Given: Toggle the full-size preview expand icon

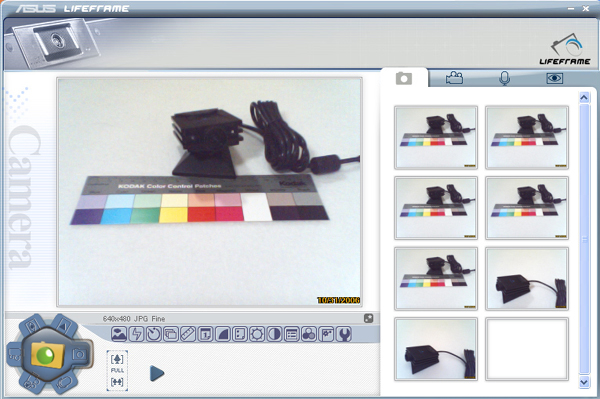Looking at the screenshot, I should 368,318.
